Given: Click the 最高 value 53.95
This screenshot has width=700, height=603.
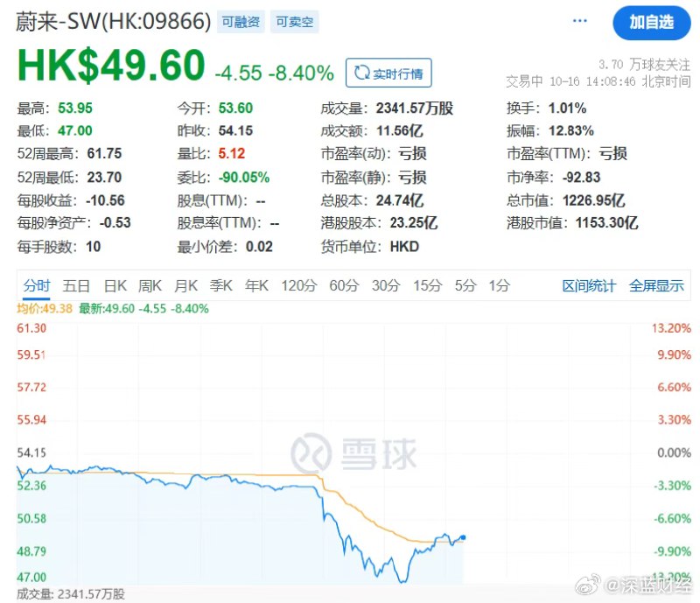Looking at the screenshot, I should pos(75,109).
